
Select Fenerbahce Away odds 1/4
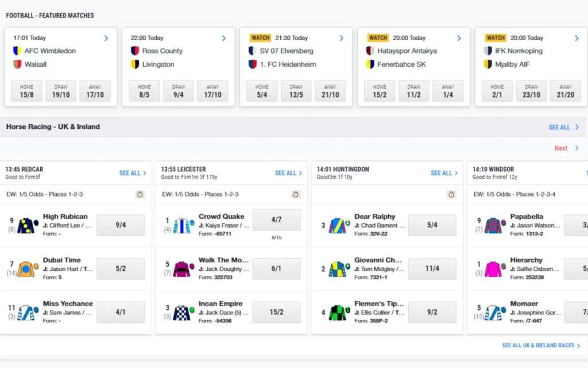click(x=448, y=91)
